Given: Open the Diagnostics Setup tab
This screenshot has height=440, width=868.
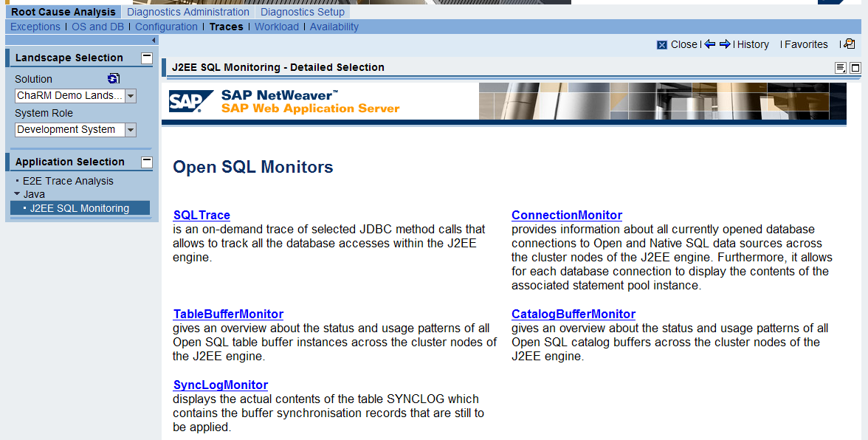Looking at the screenshot, I should point(303,12).
